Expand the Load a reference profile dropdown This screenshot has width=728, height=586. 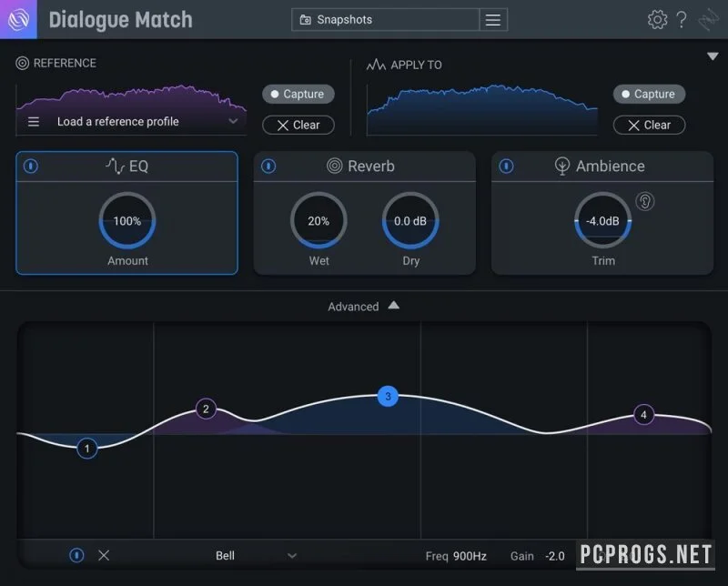tap(233, 121)
